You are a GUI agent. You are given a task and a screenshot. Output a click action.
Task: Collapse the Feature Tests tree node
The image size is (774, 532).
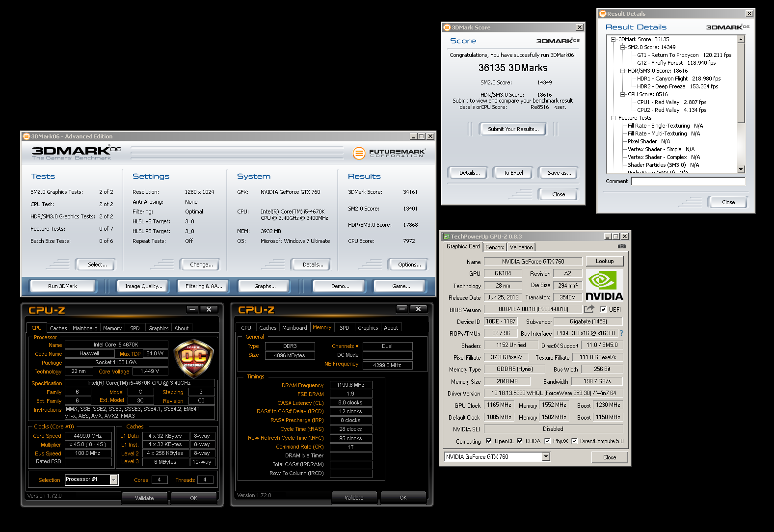point(613,118)
